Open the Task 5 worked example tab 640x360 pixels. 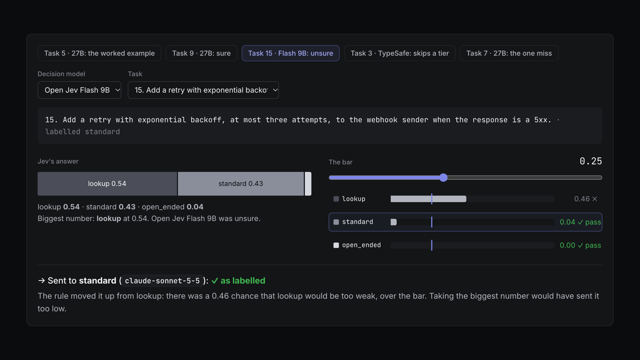(x=99, y=53)
